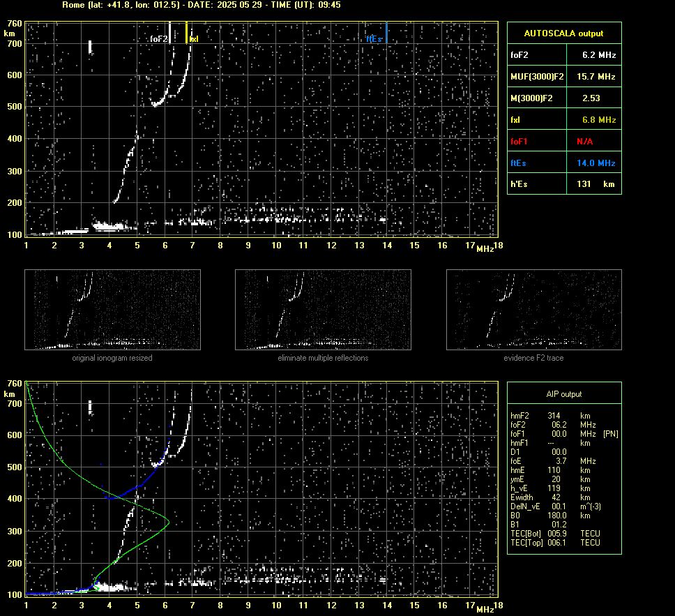Click the D1 00.0 row in AIP output
The width and height of the screenshot is (675, 616).
click(539, 452)
